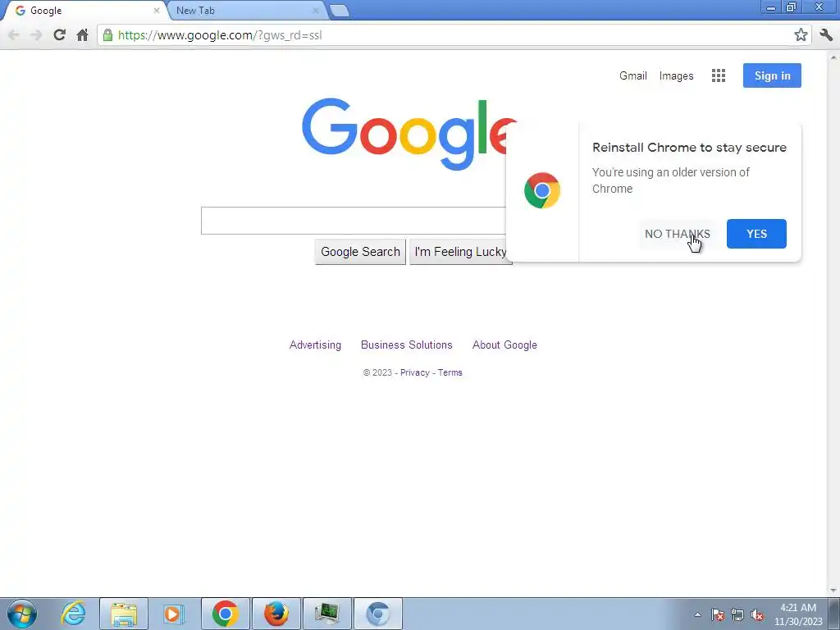This screenshot has height=630, width=840.
Task: Open the Privacy link
Action: (414, 373)
